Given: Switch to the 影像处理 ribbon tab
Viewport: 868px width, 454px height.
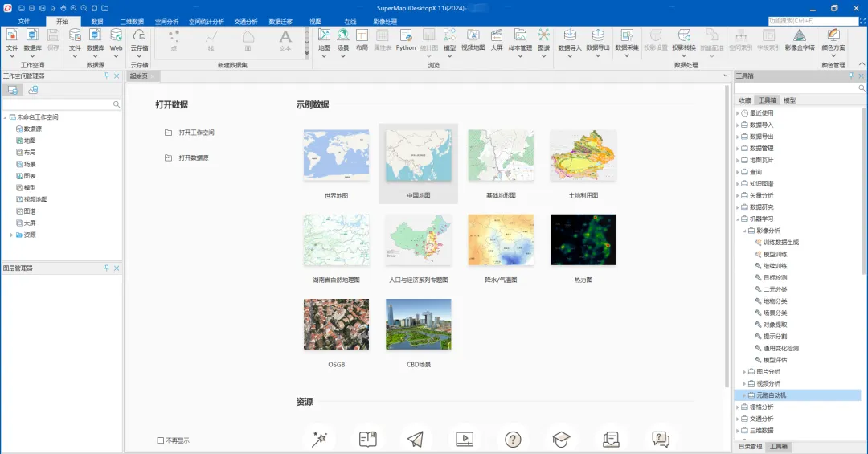Looking at the screenshot, I should tap(385, 22).
